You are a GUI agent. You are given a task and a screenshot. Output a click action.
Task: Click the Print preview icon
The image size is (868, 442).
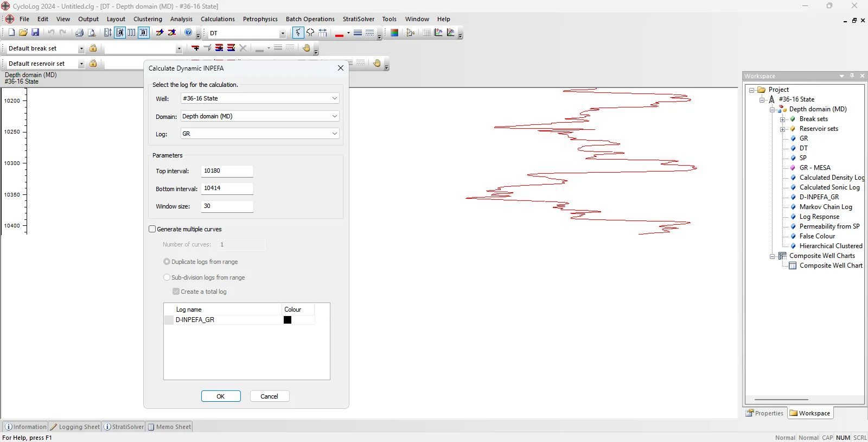92,33
